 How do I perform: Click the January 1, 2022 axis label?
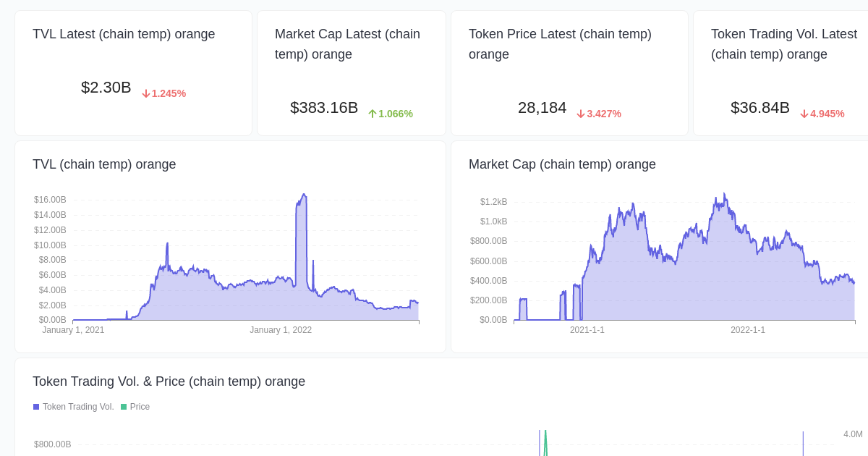[x=281, y=330]
